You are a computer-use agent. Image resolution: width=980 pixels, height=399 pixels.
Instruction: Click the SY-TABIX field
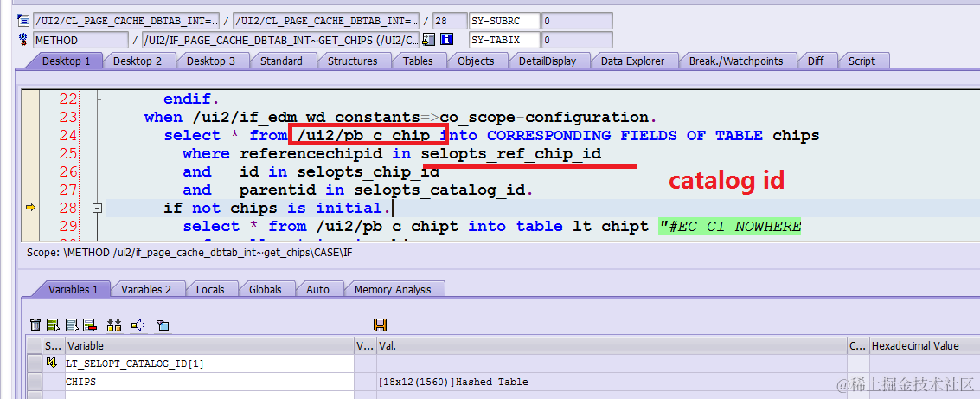click(503, 40)
